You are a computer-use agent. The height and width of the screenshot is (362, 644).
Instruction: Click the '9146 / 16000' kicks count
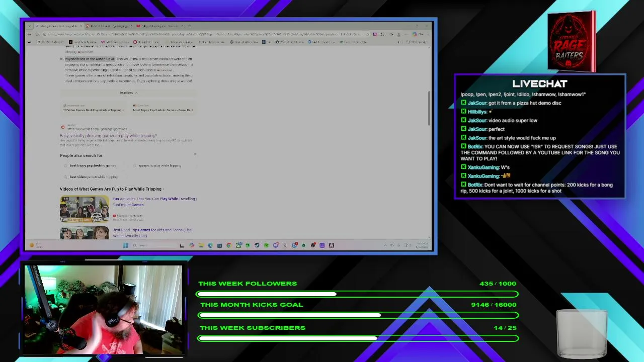coord(494,305)
